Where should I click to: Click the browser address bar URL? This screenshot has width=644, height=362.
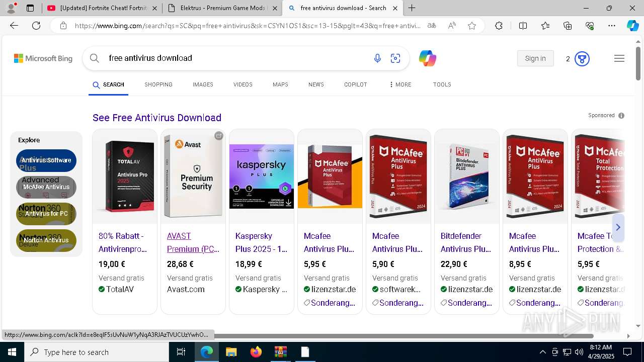(248, 26)
